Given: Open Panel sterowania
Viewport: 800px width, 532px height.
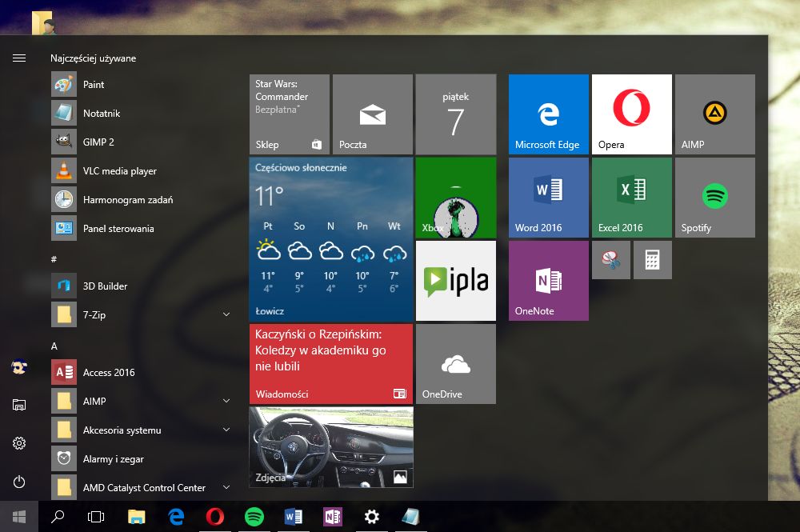Looking at the screenshot, I should tap(141, 229).
